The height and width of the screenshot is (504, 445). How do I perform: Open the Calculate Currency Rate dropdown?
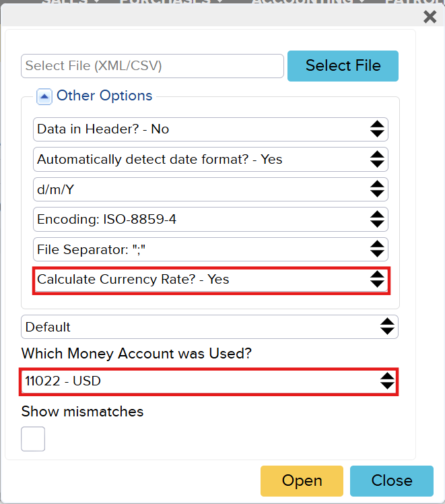pyautogui.click(x=211, y=280)
